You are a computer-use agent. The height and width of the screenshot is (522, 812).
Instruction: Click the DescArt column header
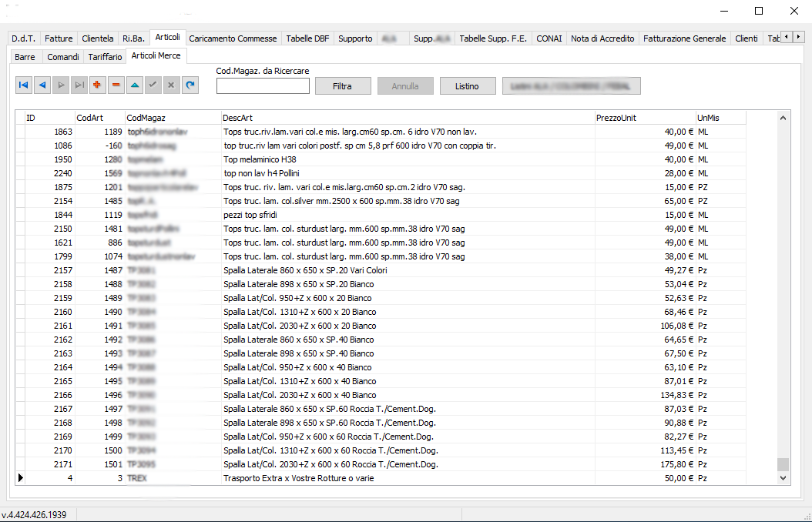[408, 118]
